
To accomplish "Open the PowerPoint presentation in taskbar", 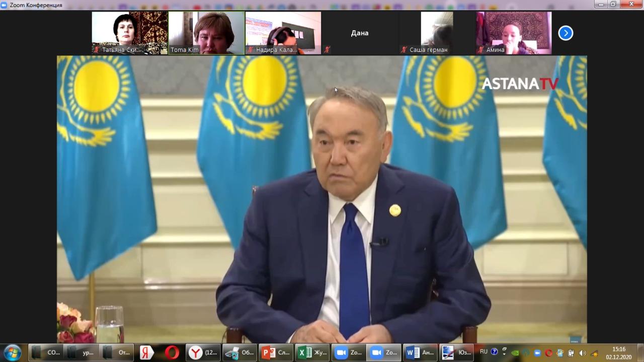I will coord(276,352).
